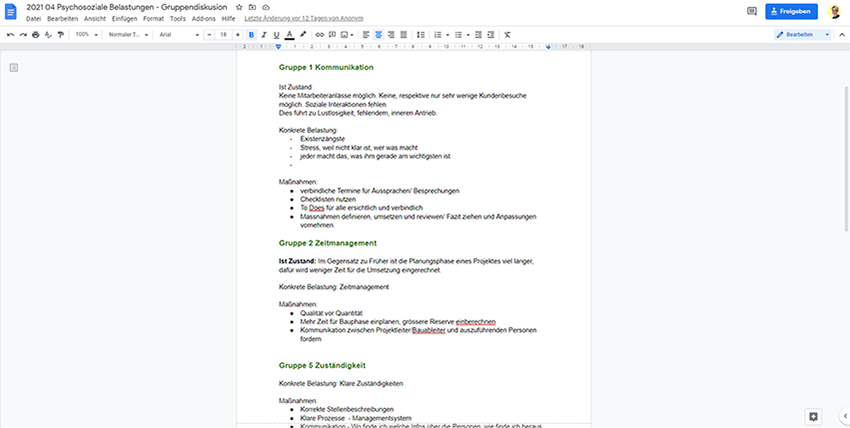Click the font size field
This screenshot has height=428, width=850.
[x=223, y=35]
